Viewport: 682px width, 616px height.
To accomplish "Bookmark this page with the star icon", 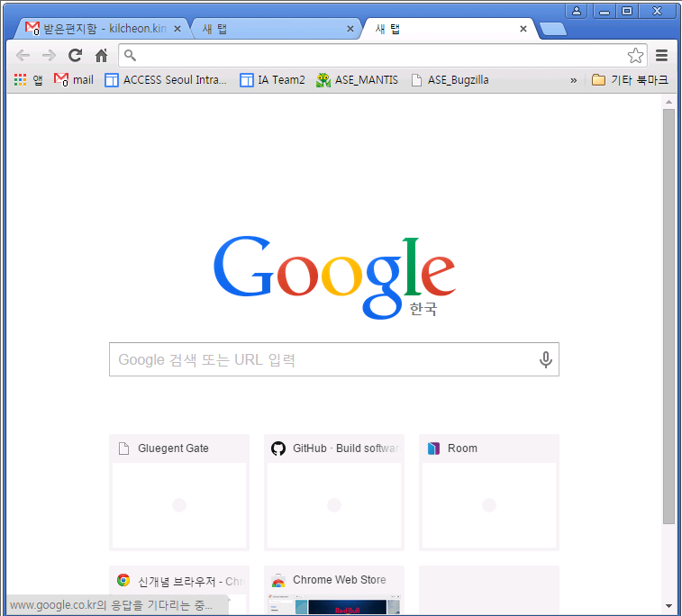I will [x=635, y=55].
